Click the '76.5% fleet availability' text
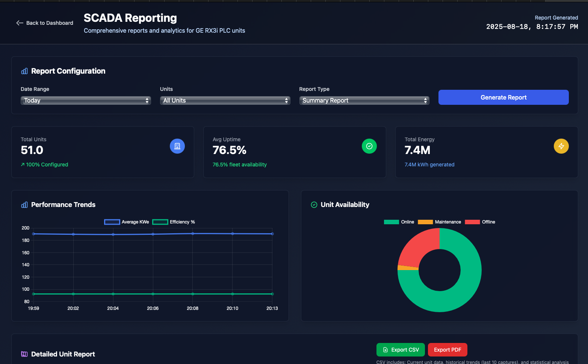Screen dimensions: 588x364 click(x=240, y=165)
